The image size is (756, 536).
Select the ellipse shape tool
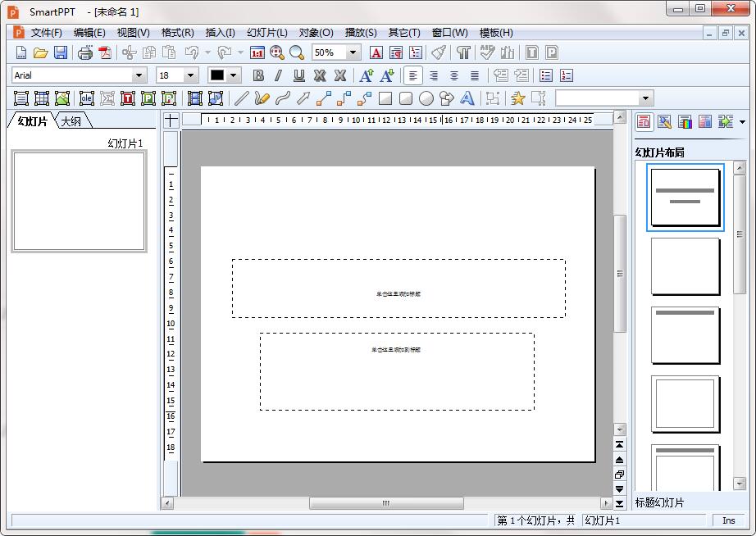point(426,98)
